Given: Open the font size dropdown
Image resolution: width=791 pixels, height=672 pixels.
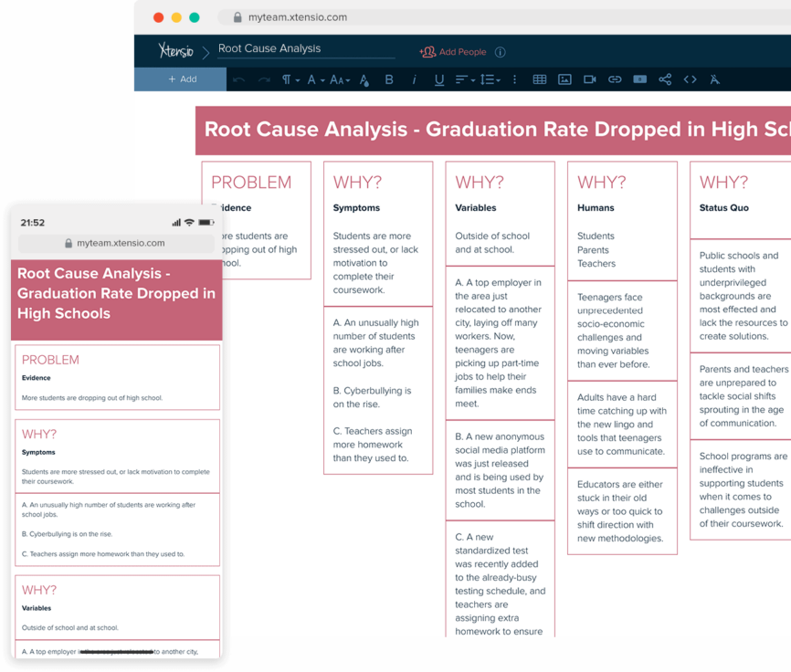Looking at the screenshot, I should point(340,79).
